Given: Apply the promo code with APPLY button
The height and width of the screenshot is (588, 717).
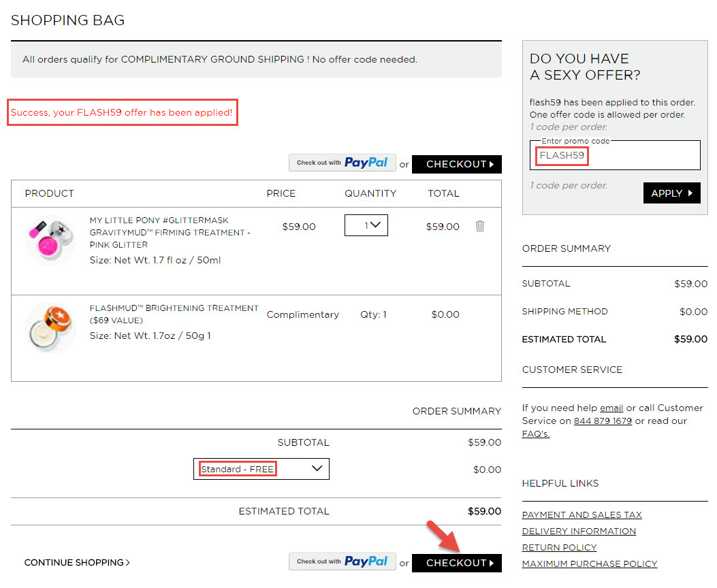Looking at the screenshot, I should (672, 193).
